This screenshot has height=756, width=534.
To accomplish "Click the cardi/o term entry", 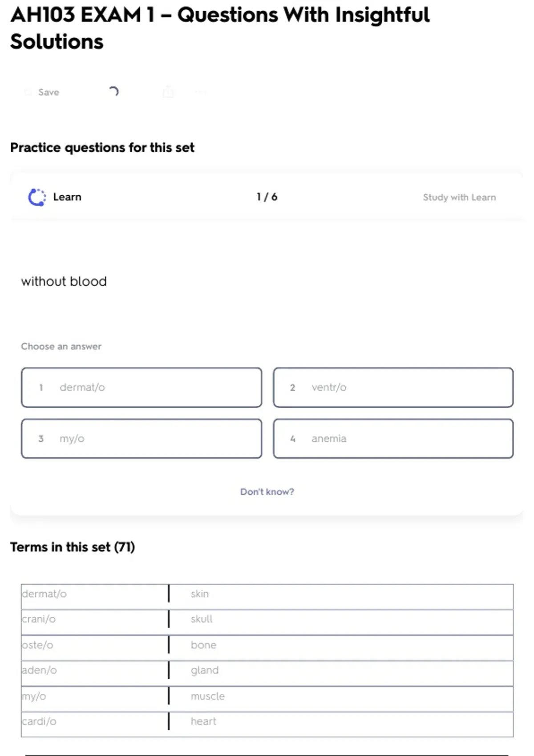I will click(40, 722).
